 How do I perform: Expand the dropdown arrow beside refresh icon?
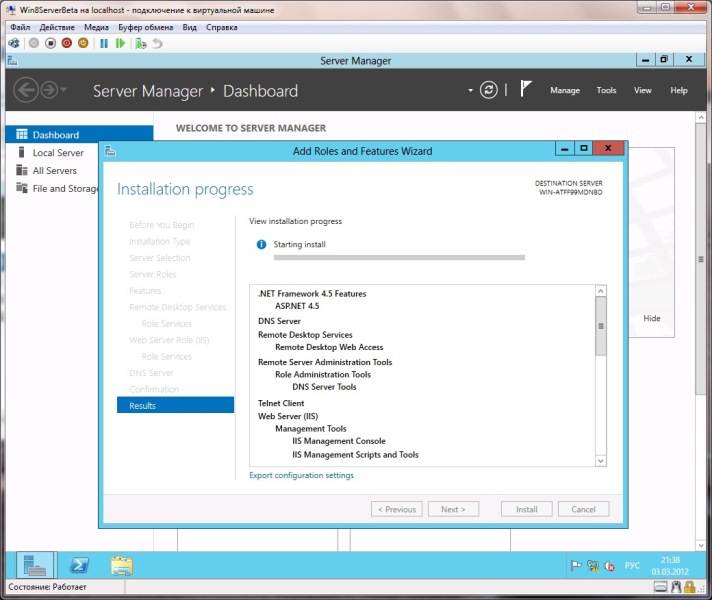[x=470, y=90]
